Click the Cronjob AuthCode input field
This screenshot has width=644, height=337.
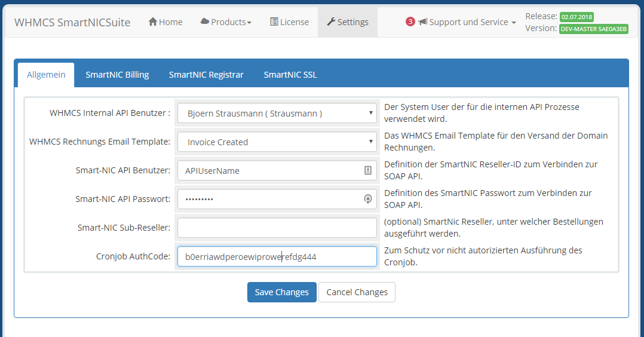(277, 256)
